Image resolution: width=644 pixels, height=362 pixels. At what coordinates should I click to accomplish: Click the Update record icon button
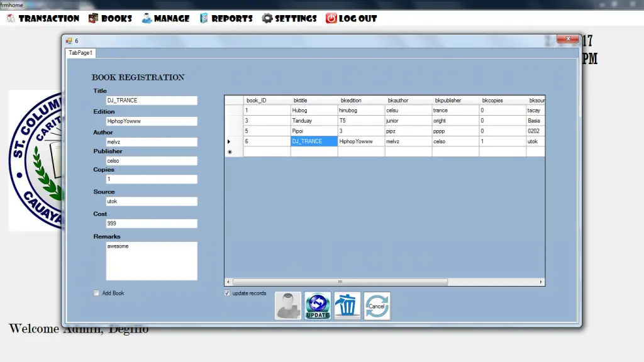(318, 306)
